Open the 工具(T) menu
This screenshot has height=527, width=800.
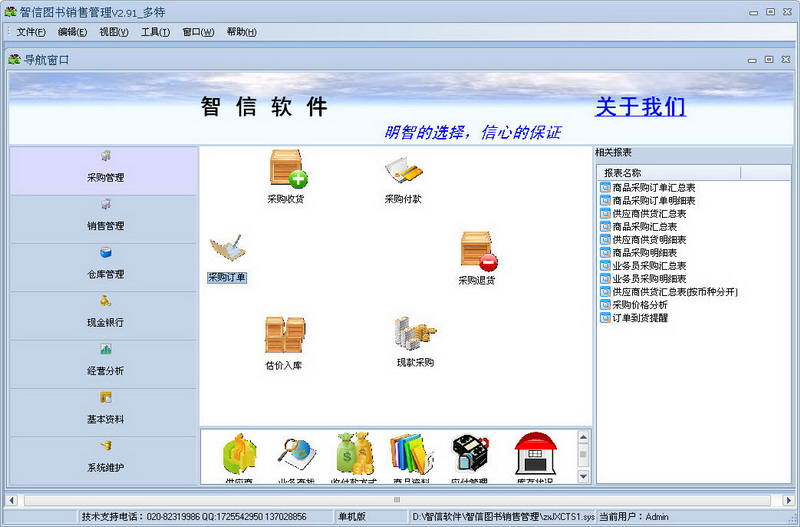(x=156, y=32)
